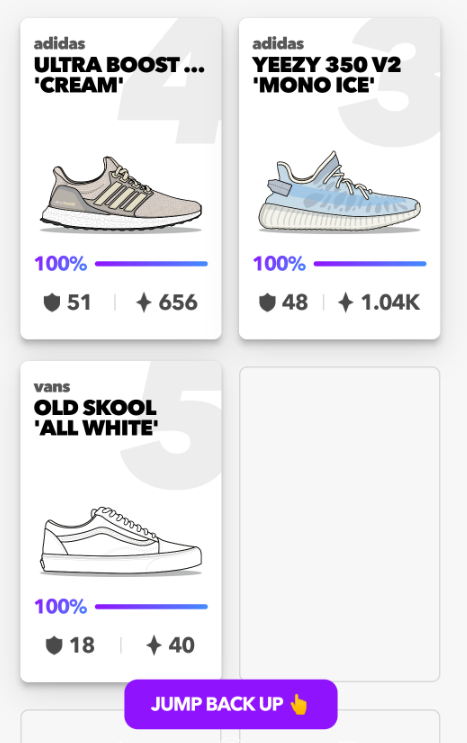Open the Yeezy 350 V2 Mono Ice sneaker image
Image resolution: width=467 pixels, height=743 pixels.
point(340,192)
